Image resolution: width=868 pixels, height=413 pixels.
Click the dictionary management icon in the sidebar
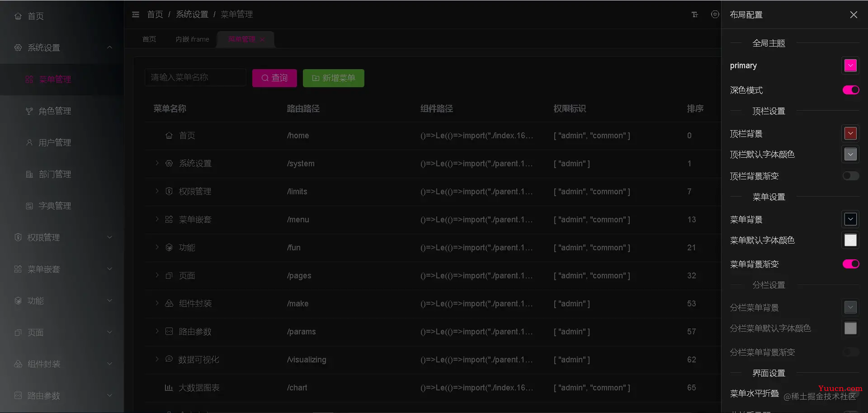click(x=29, y=206)
